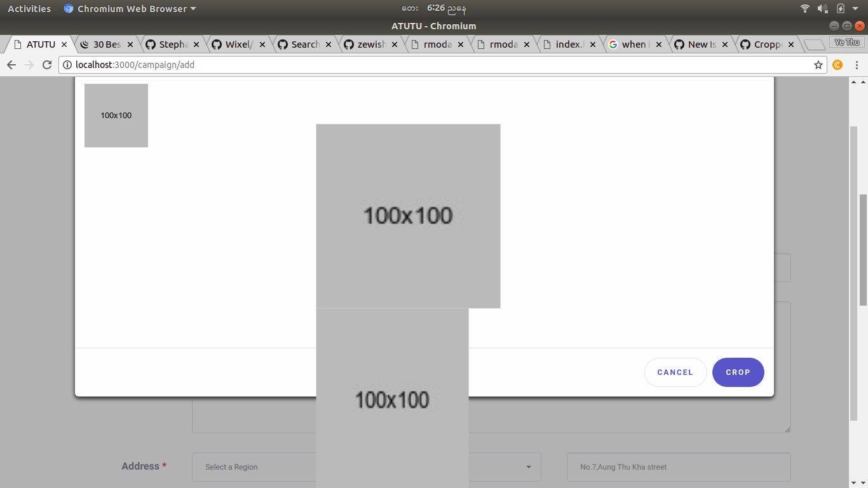Reload the current page

pyautogui.click(x=46, y=64)
